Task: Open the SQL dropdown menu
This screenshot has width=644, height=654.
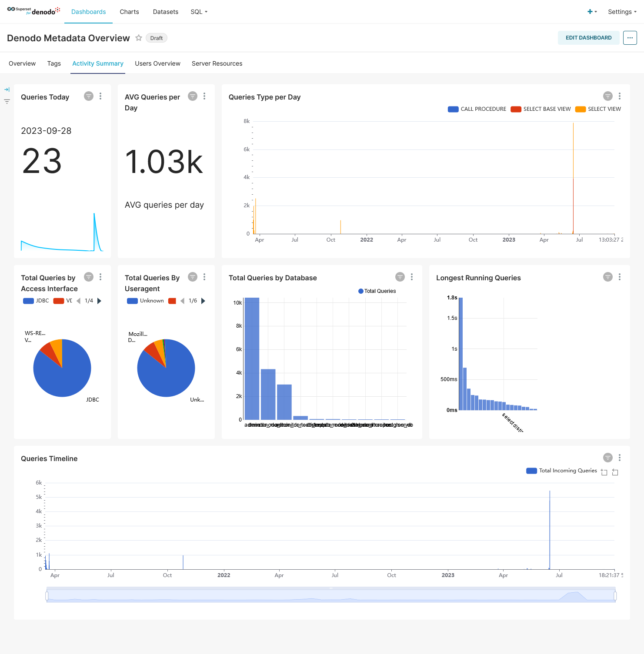Action: pyautogui.click(x=199, y=12)
